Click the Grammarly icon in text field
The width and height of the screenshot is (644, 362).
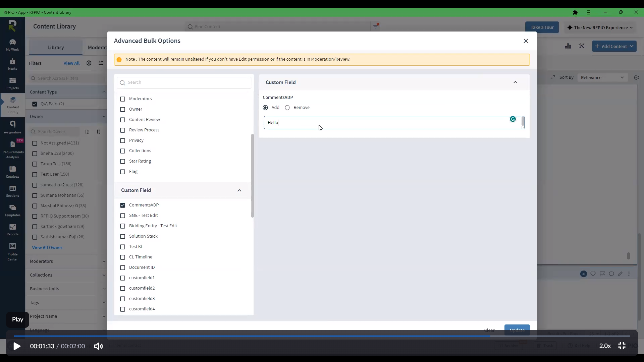[513, 119]
